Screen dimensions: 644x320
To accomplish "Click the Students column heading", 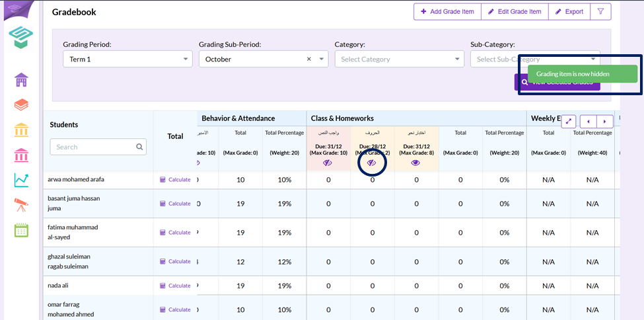I will coord(63,124).
